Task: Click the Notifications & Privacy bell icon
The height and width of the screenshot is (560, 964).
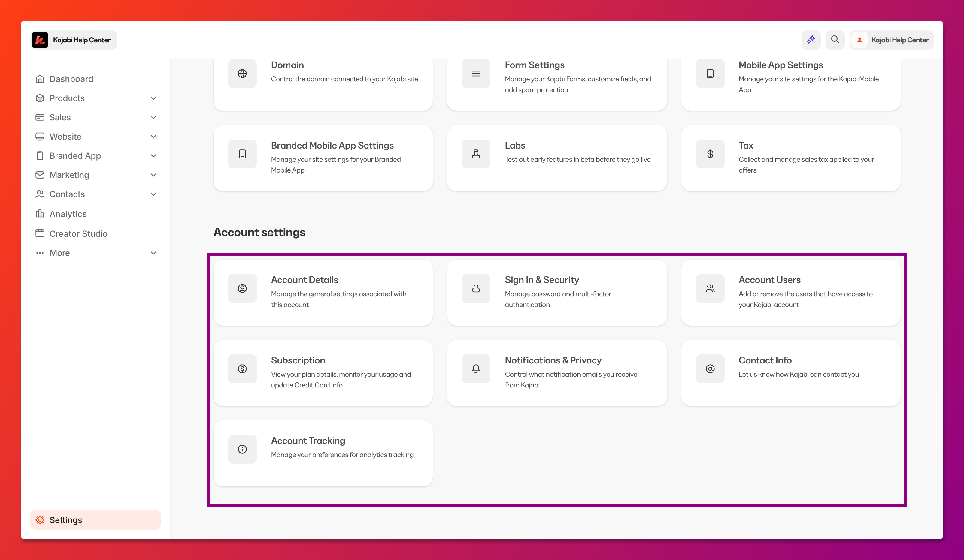Action: (x=476, y=369)
